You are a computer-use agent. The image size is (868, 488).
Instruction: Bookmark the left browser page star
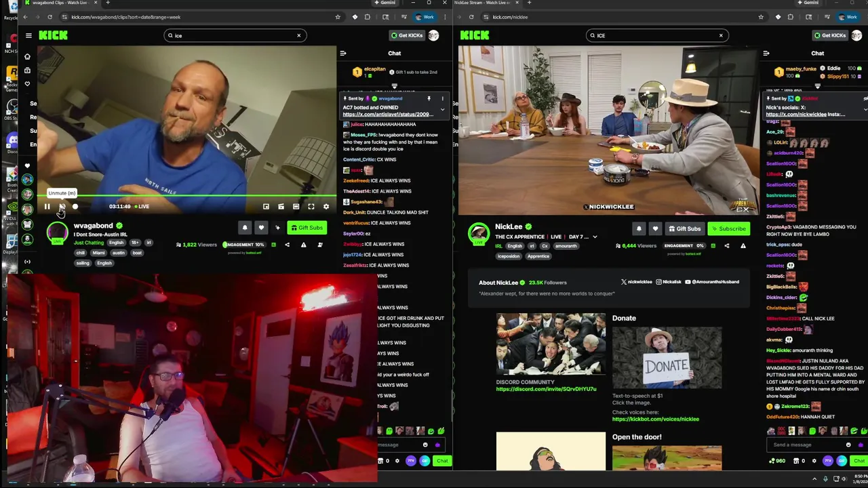pyautogui.click(x=338, y=17)
